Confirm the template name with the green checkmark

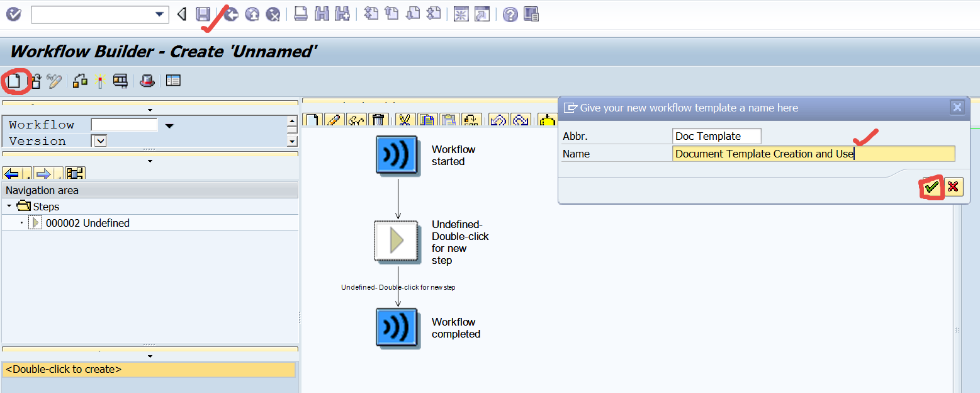(931, 187)
